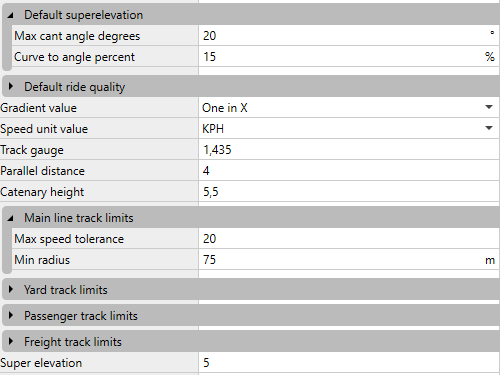Collapse the Default superelevation section

(x=10, y=15)
